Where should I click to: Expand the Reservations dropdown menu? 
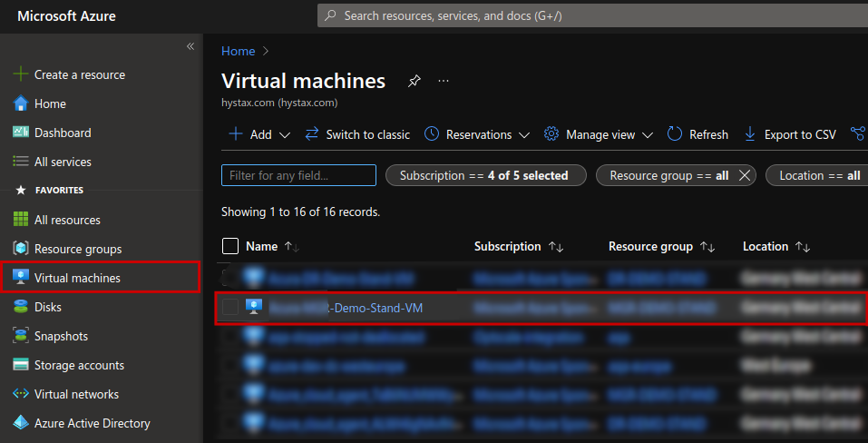[523, 134]
